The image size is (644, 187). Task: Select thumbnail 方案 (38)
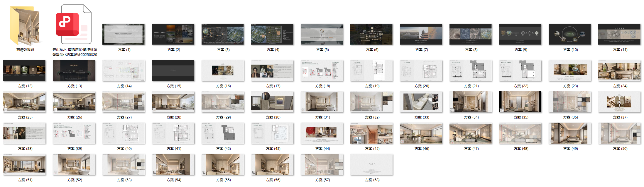click(24, 133)
